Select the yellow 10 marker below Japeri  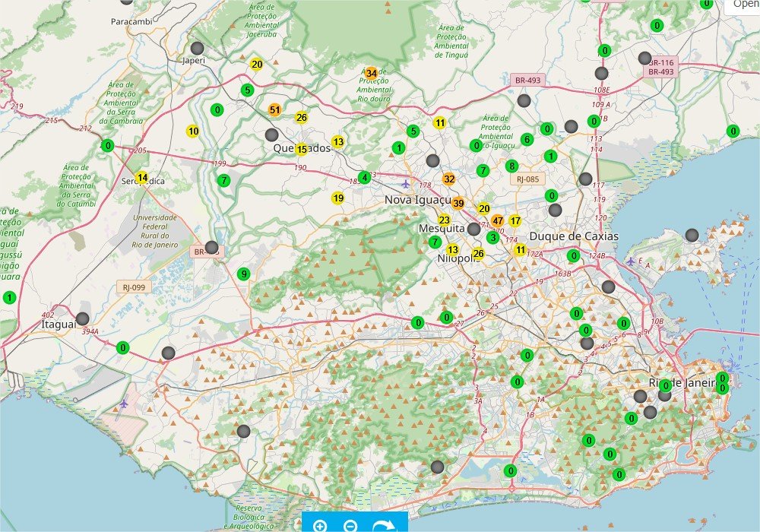[192, 131]
